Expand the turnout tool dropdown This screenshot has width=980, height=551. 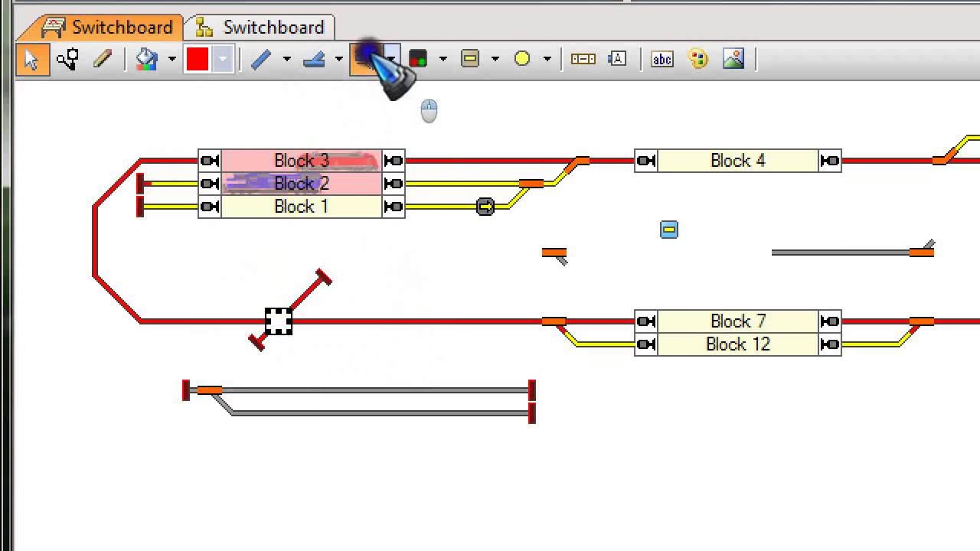coord(338,59)
